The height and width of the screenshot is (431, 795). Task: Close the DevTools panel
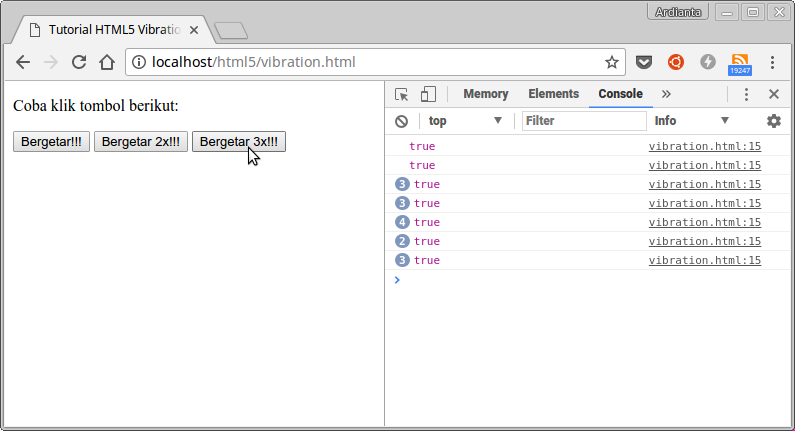click(773, 94)
